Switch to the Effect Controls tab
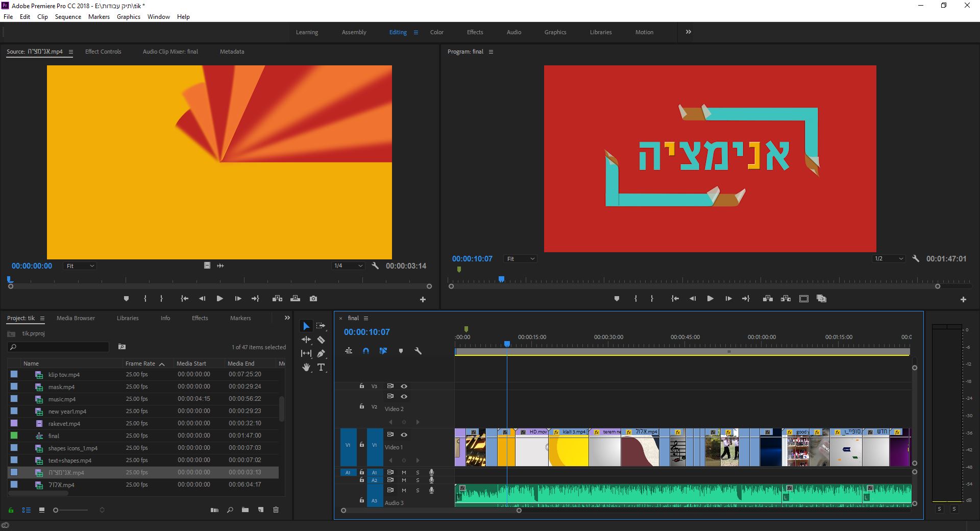This screenshot has height=531, width=980. [103, 52]
